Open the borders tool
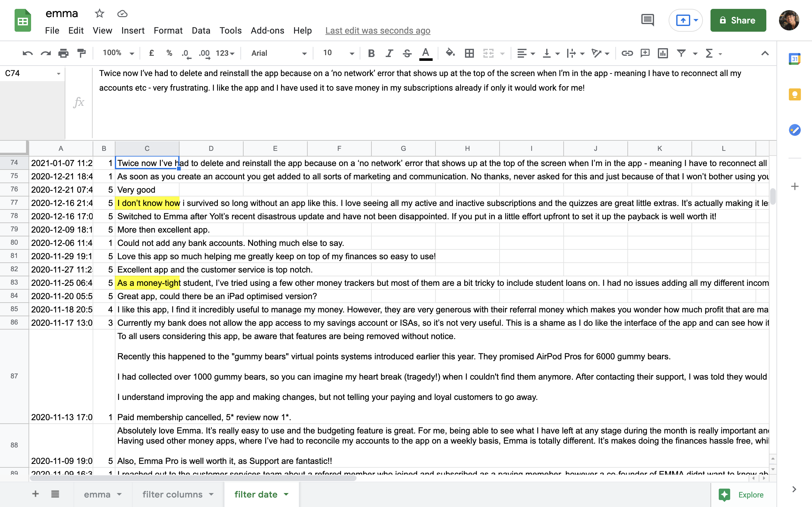Screen dimensions: 812x507 469,53
